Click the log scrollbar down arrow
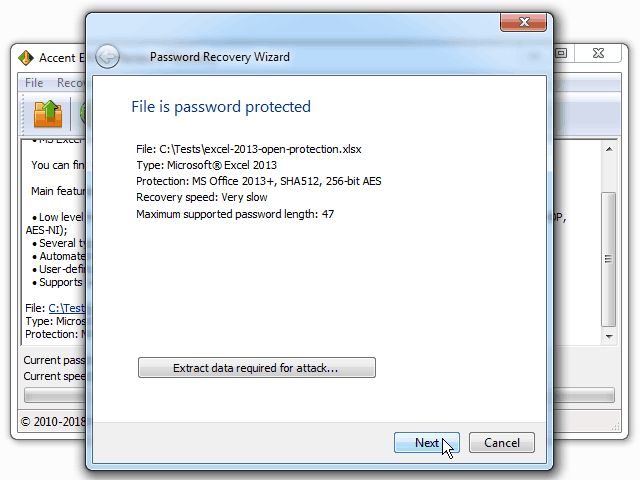Screen dimensions: 640x480 tap(609, 336)
